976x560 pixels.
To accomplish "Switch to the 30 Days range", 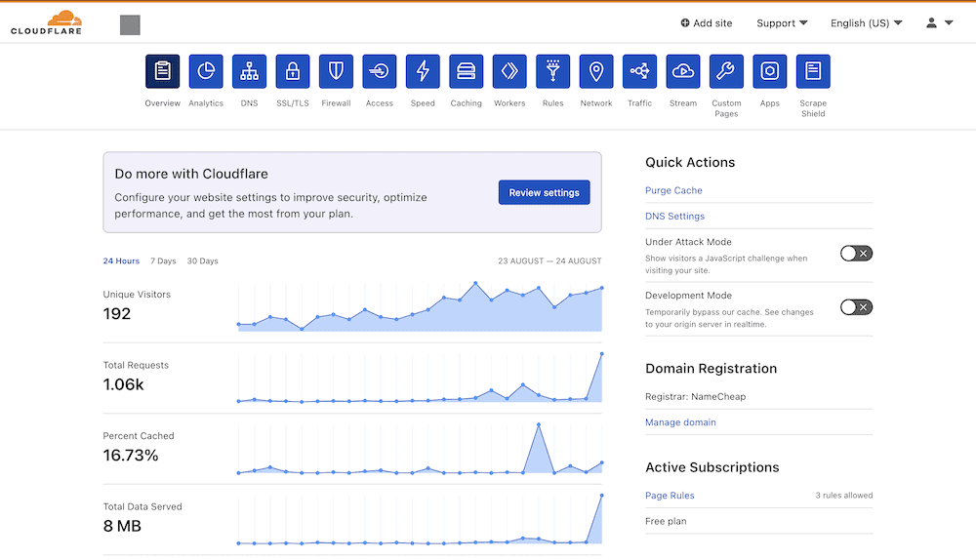I will click(202, 260).
